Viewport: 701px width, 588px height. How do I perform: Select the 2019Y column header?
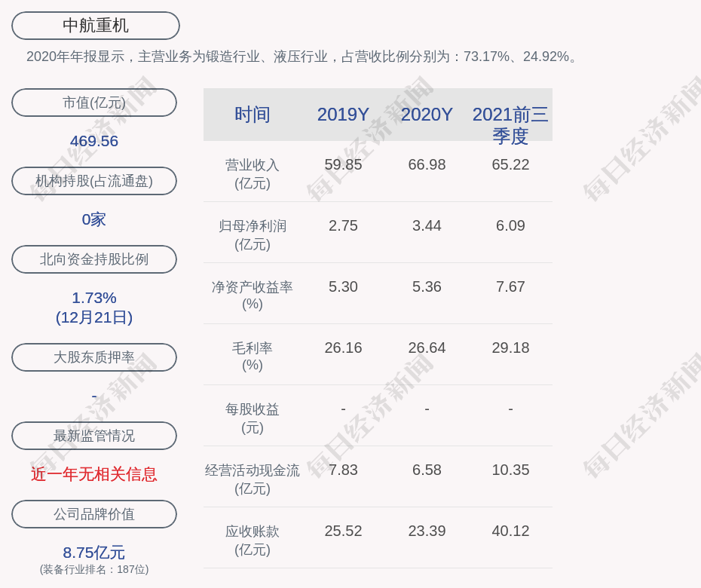click(343, 115)
